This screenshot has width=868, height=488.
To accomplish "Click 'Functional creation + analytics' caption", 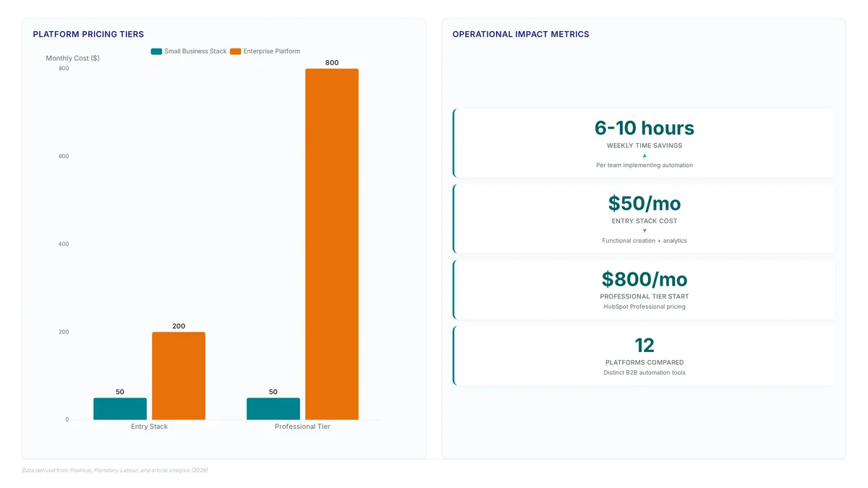I will 644,241.
